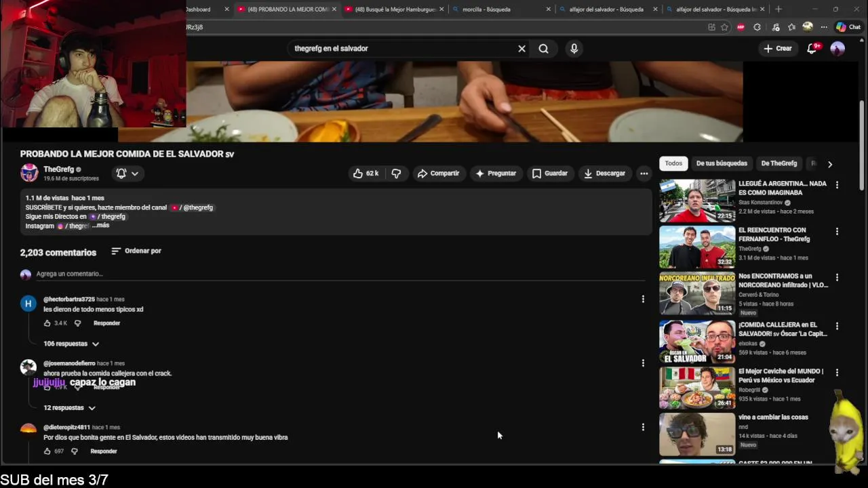Open 'vine a cambiar las cosas' thumbnail
The height and width of the screenshot is (488, 868).
(697, 434)
